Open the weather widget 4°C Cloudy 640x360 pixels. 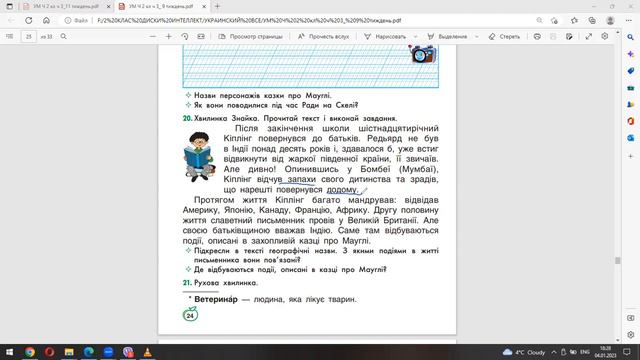(524, 352)
